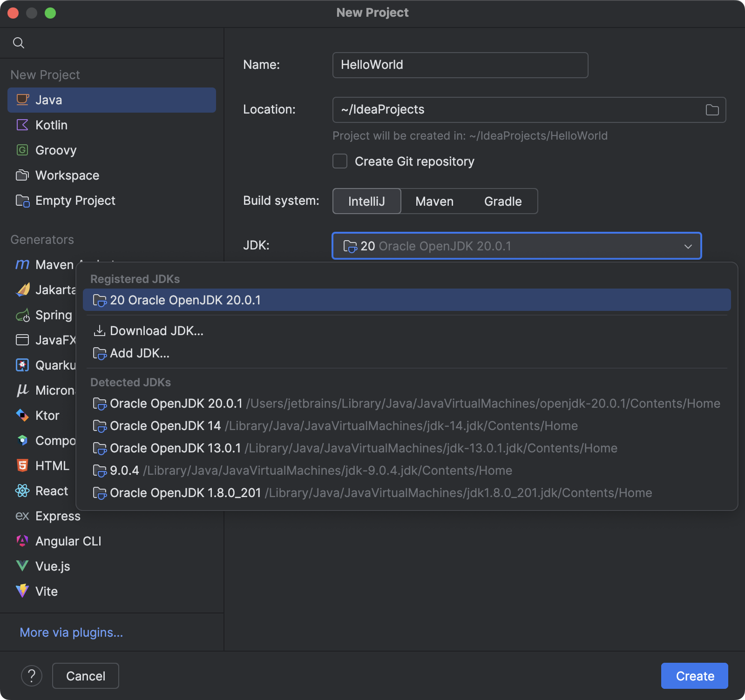Image resolution: width=745 pixels, height=700 pixels.
Task: Select Empty Project in the sidebar
Action: [75, 200]
